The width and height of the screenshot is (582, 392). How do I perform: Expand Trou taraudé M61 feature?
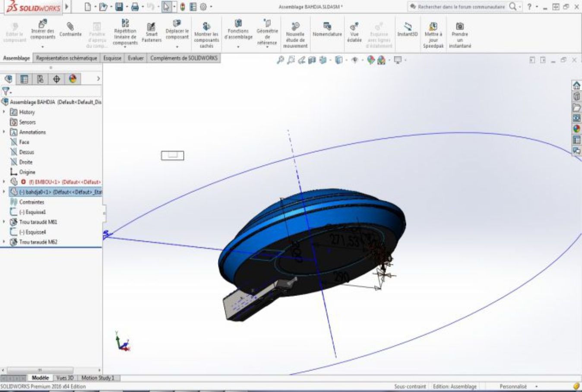4,222
